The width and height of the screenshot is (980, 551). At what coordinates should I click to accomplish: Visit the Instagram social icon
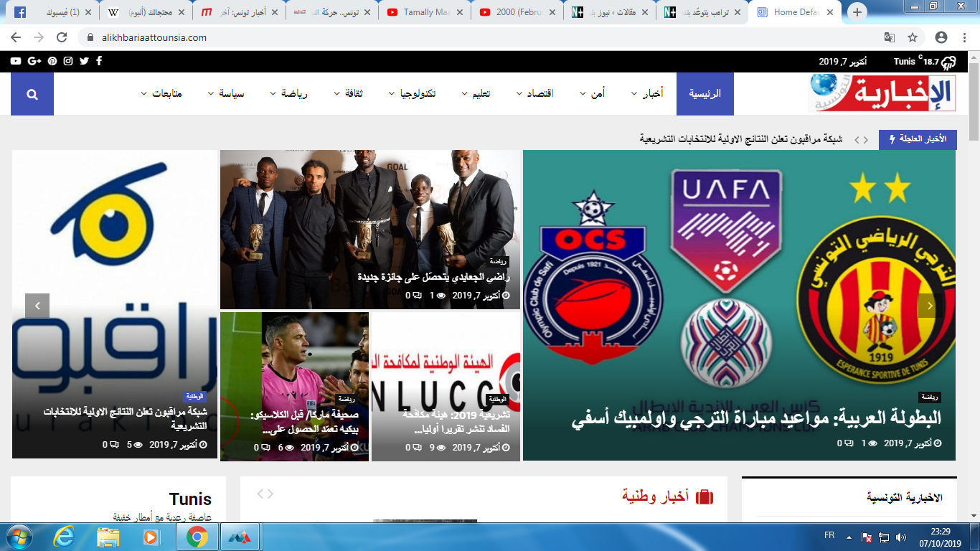click(68, 61)
